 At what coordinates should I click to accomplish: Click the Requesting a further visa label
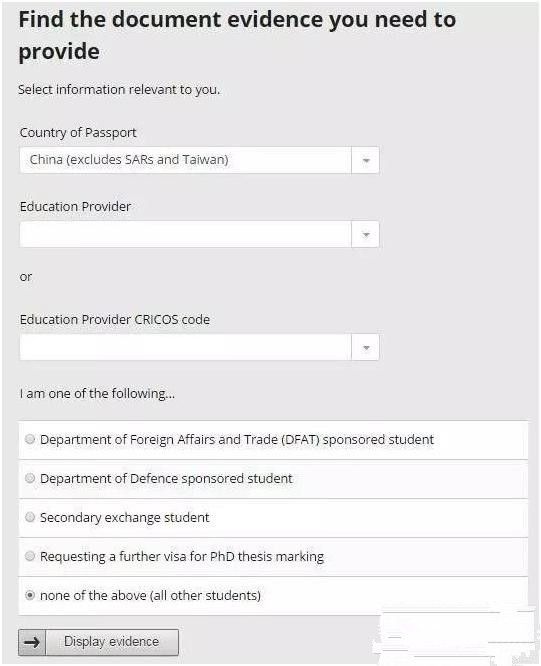click(182, 556)
